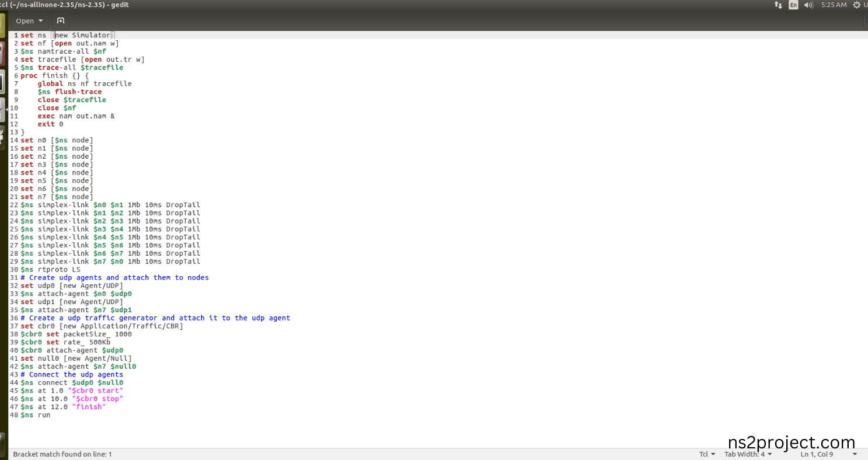Click line '$ns trace-all $tracefile'
Image resolution: width=868 pixels, height=460 pixels.
pos(72,68)
